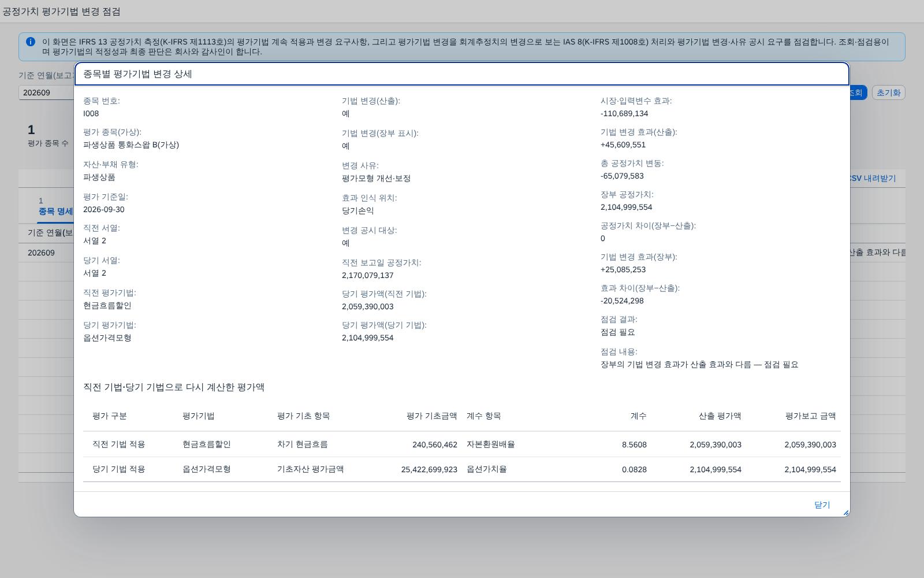Select the 당기손익 recognition location
Image resolution: width=924 pixels, height=578 pixels.
click(358, 210)
